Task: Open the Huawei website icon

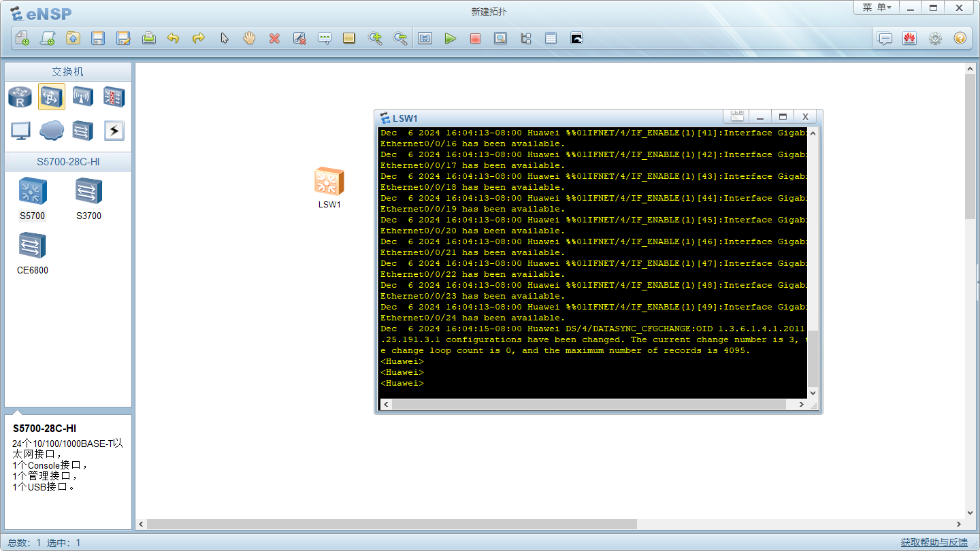Action: (909, 39)
